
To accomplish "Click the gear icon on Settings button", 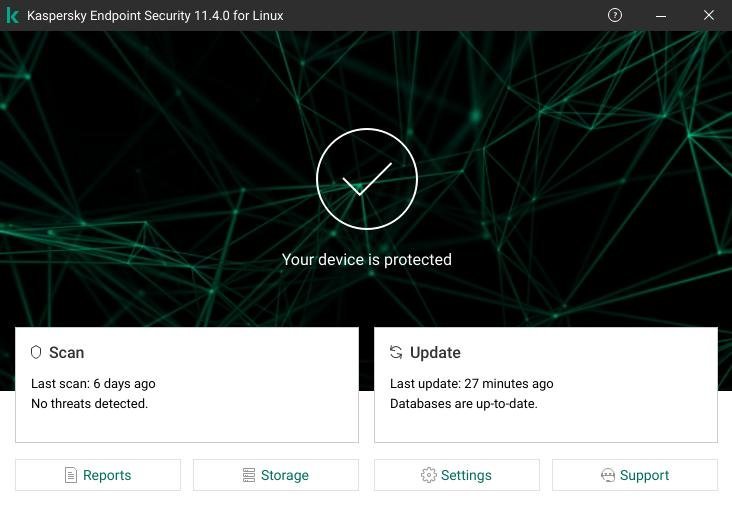I will tap(429, 475).
